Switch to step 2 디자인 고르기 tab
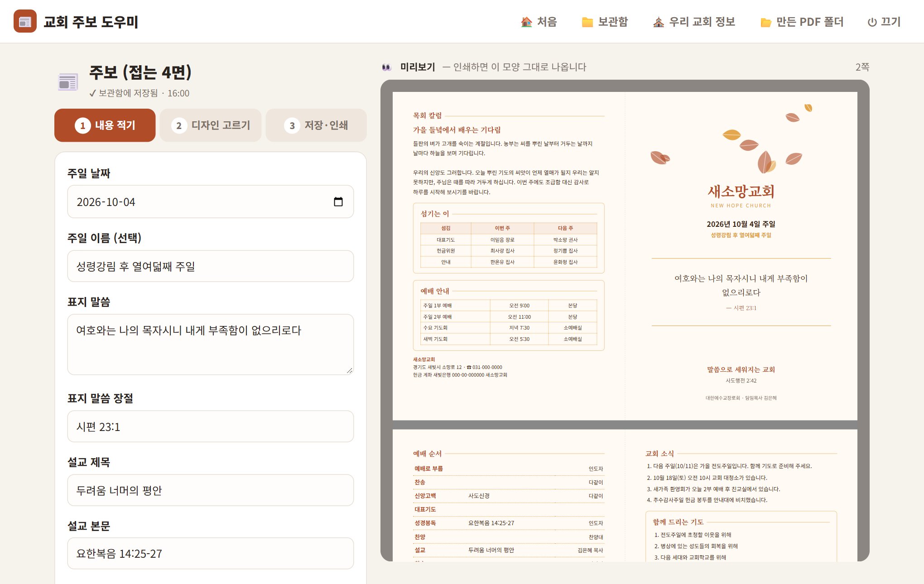Viewport: 924px width, 584px height. click(x=211, y=125)
